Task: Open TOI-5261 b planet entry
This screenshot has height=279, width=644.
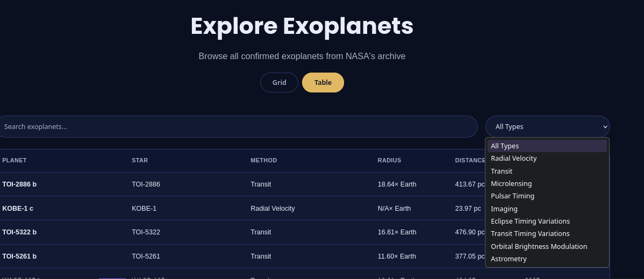Action: tap(19, 256)
